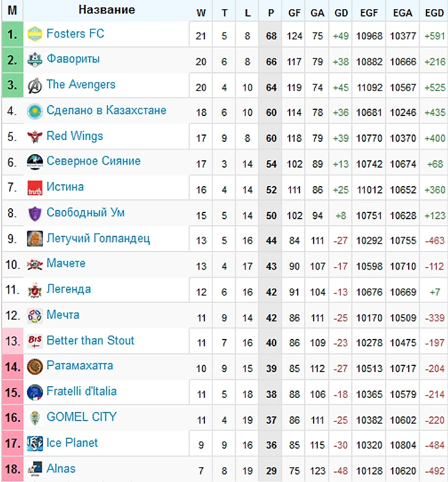Click the EGF column header
Screen dimensions: 448x482
[369, 13]
